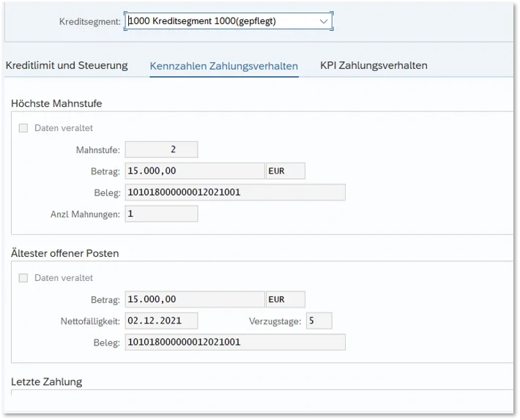The height and width of the screenshot is (420, 520).
Task: Focus the Beleg field under Ältester offener Posten
Action: (234, 342)
